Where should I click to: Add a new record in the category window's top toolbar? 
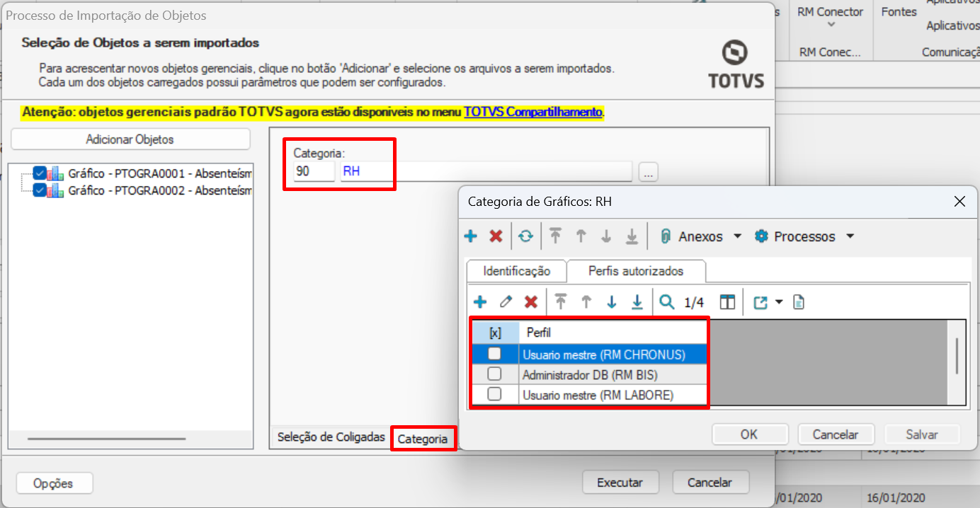pos(471,236)
